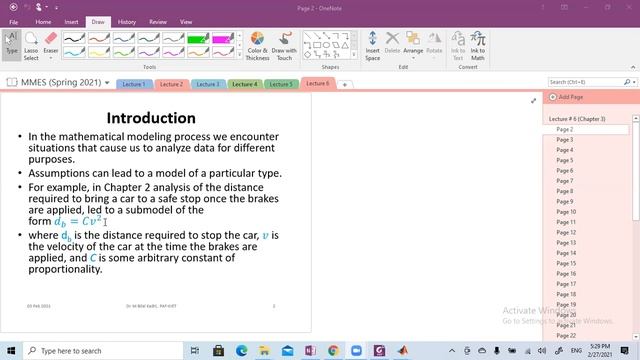
Task: Click the Insert Space tool
Action: (372, 45)
